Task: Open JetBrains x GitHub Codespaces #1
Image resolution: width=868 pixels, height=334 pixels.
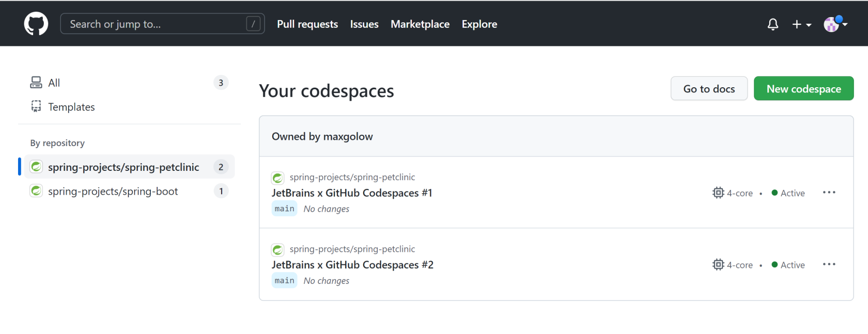Action: pos(351,193)
